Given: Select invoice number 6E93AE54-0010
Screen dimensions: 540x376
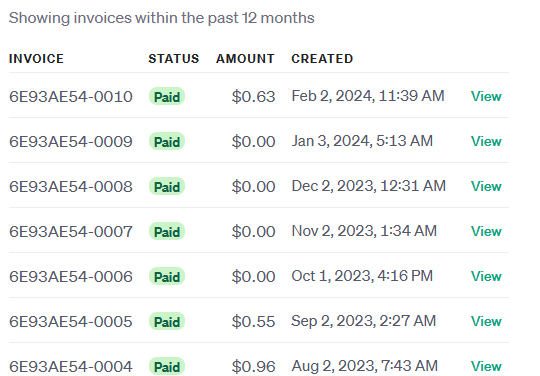Looking at the screenshot, I should click(x=71, y=97).
